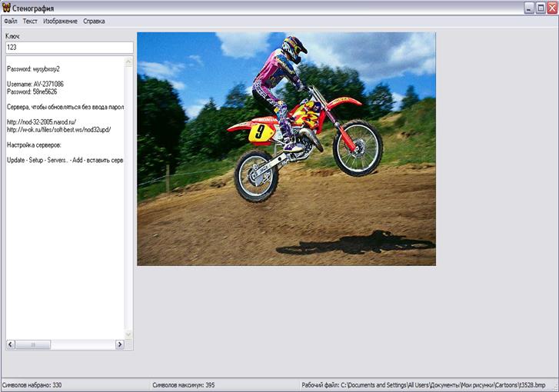Open the Файл menu
Screen dimensions: 559x392
coord(10,21)
